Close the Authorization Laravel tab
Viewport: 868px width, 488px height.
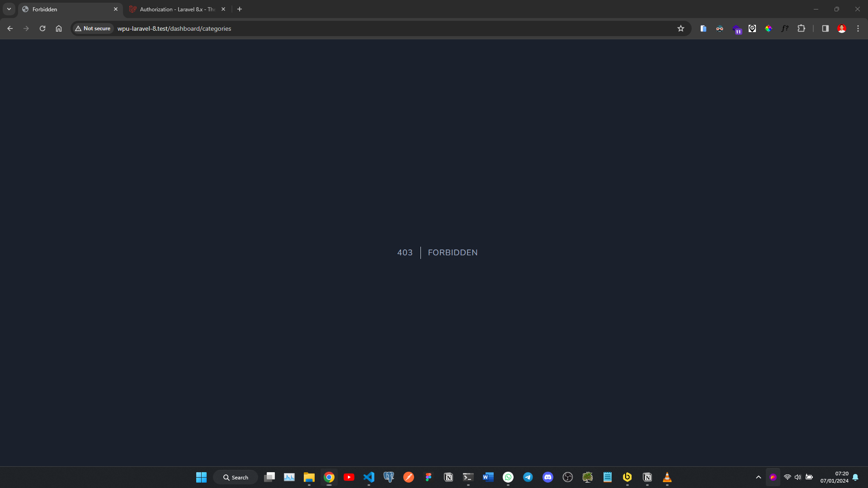tap(223, 9)
